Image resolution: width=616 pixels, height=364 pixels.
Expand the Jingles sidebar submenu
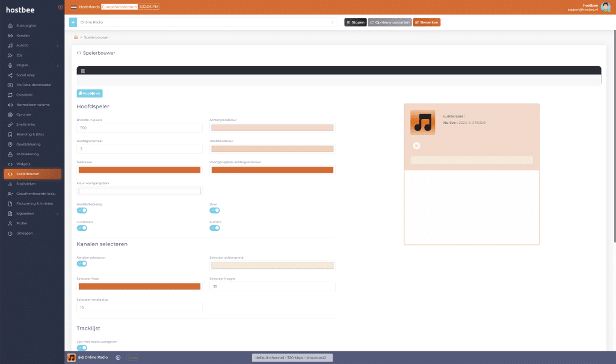[x=58, y=65]
